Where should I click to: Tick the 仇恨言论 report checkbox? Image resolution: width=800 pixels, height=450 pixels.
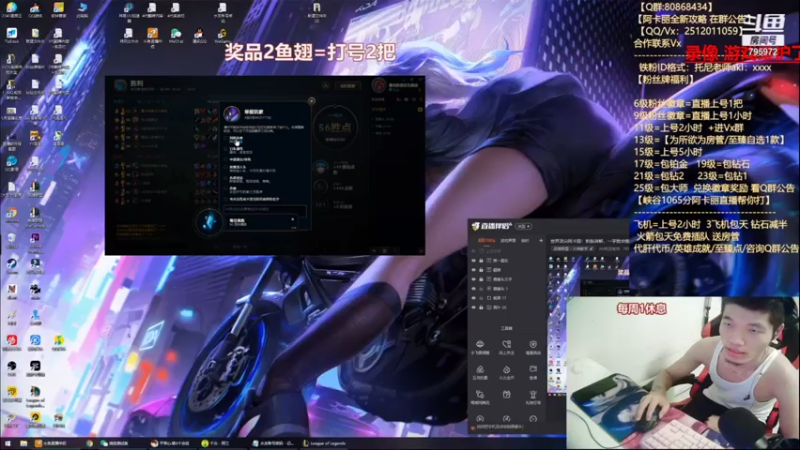pyautogui.click(x=226, y=178)
